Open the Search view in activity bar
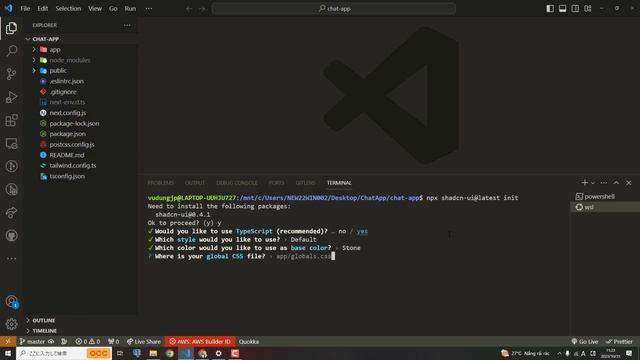This screenshot has height=360, width=640. tap(11, 51)
